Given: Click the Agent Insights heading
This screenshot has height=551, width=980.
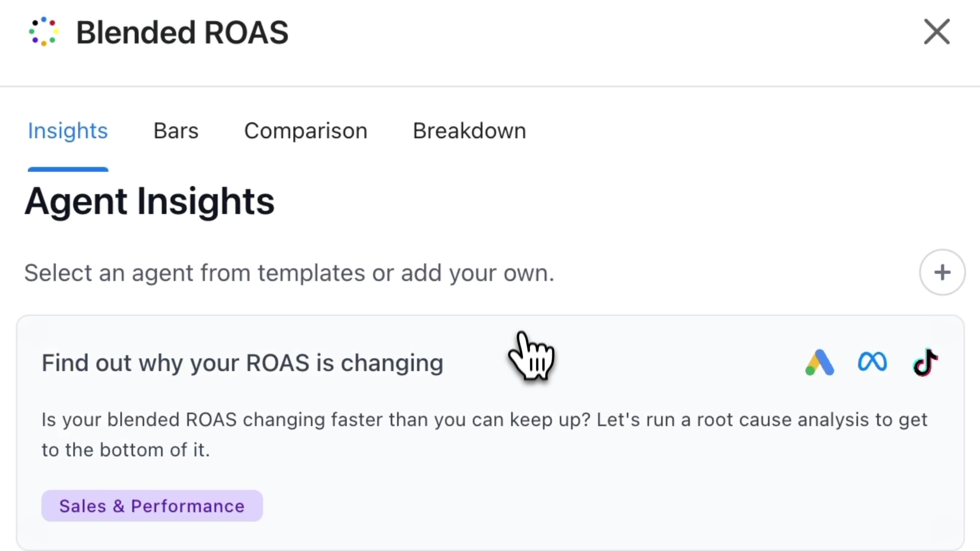Looking at the screenshot, I should click(x=150, y=202).
